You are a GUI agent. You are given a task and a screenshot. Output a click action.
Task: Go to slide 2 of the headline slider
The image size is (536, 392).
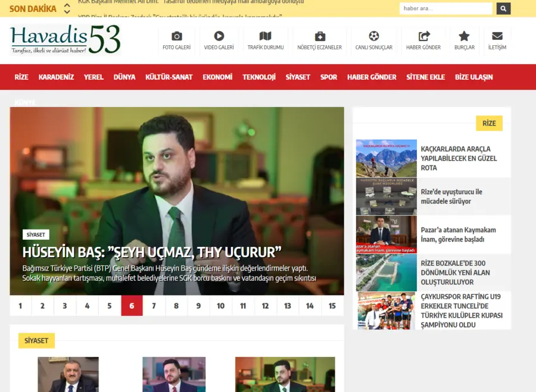tap(43, 306)
